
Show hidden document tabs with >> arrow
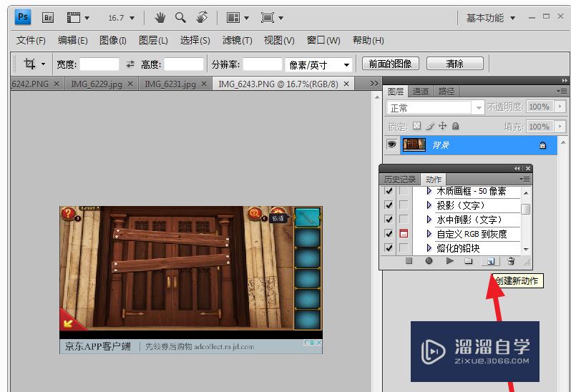pyautogui.click(x=374, y=84)
